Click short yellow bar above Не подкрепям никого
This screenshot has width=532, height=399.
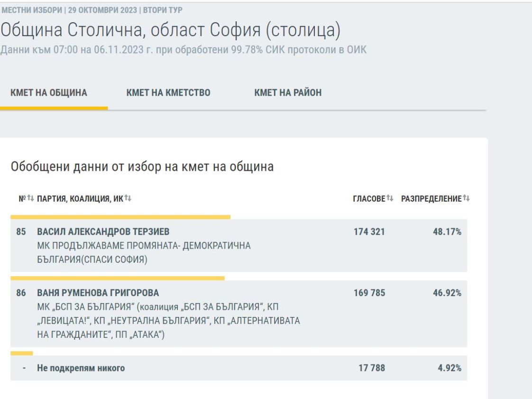pyautogui.click(x=22, y=353)
